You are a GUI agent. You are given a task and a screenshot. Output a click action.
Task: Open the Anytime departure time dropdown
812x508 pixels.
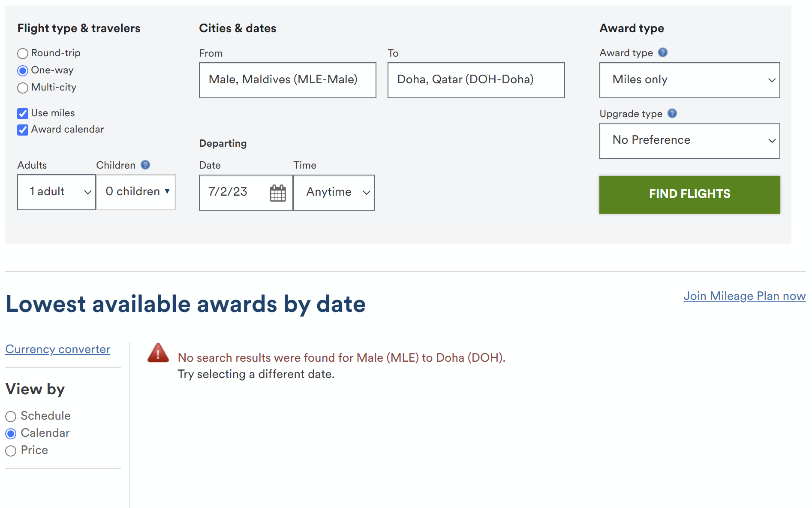coord(334,193)
